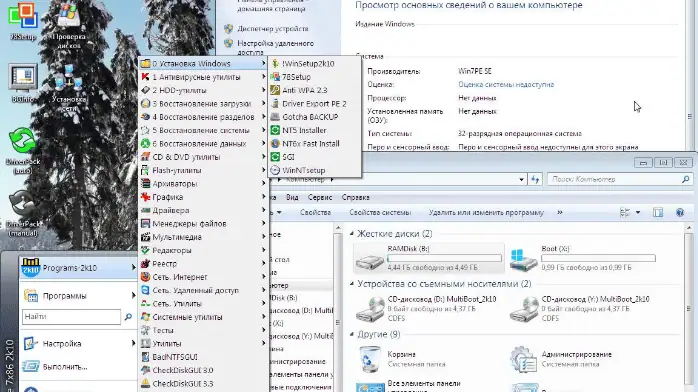This screenshot has width=698, height=392.
Task: Open Programs-2k10 start menu entry
Action: click(x=78, y=268)
